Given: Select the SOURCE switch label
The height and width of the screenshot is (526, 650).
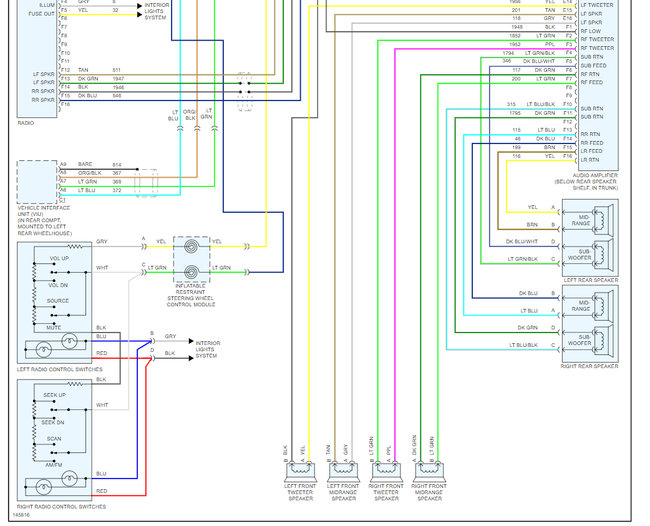Looking at the screenshot, I should pyautogui.click(x=58, y=301).
